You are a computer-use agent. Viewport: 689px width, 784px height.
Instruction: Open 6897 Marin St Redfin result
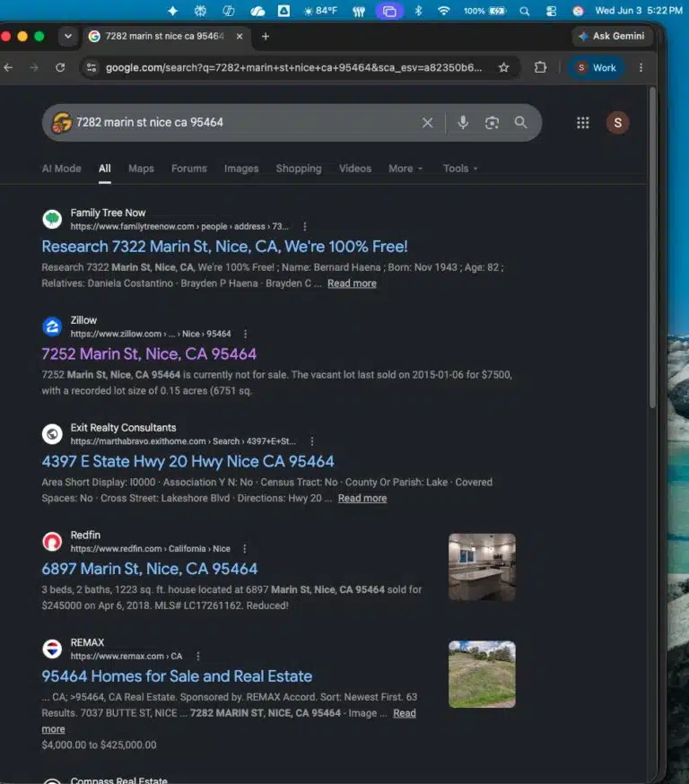pyautogui.click(x=150, y=569)
